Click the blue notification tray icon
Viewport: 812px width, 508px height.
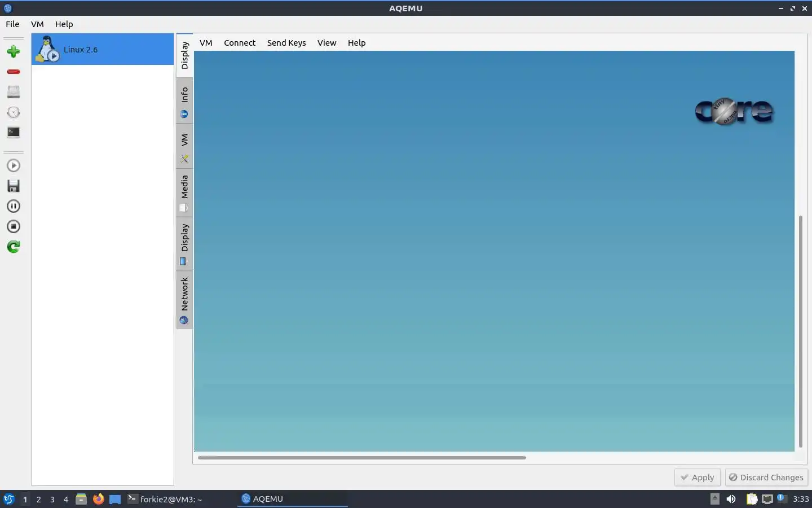coord(782,498)
